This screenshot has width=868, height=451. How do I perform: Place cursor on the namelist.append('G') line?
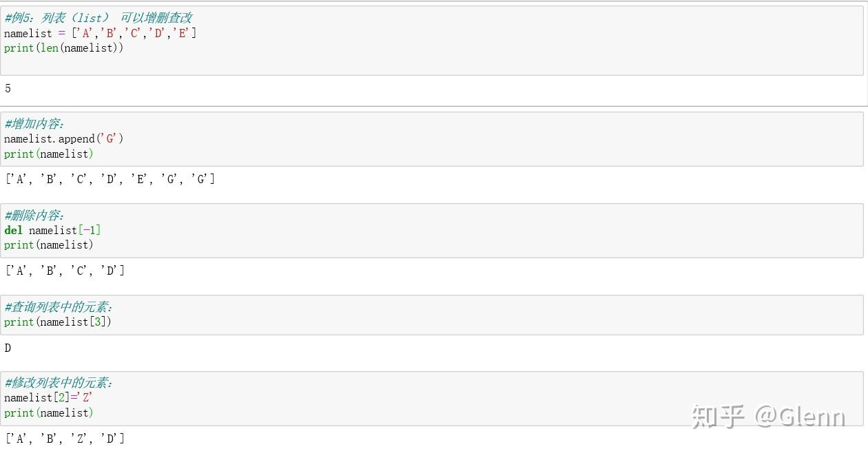click(63, 139)
